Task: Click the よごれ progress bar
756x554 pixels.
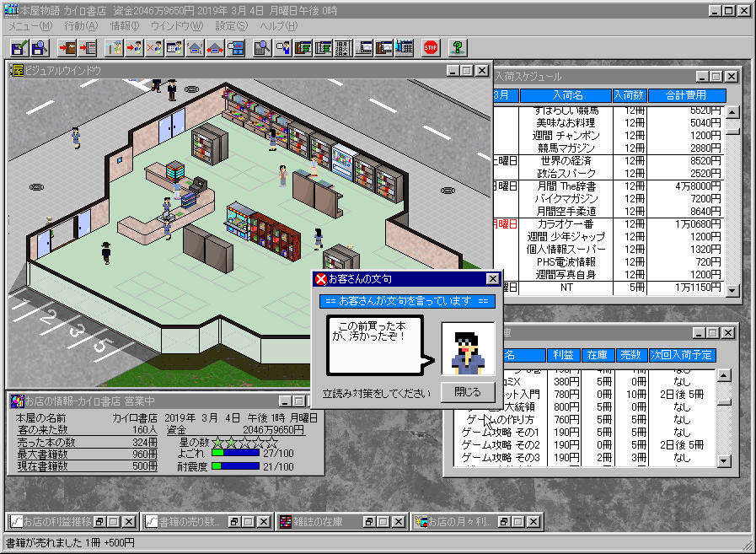Action: pyautogui.click(x=235, y=453)
